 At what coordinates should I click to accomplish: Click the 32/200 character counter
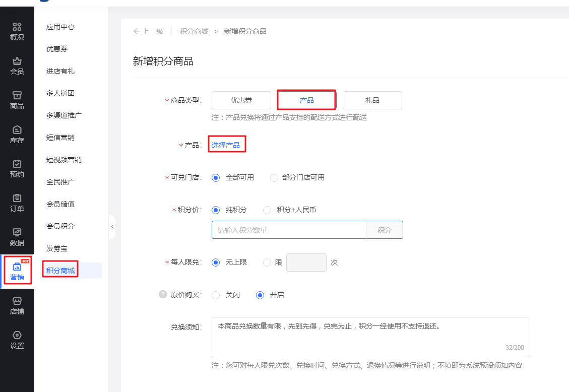point(515,347)
